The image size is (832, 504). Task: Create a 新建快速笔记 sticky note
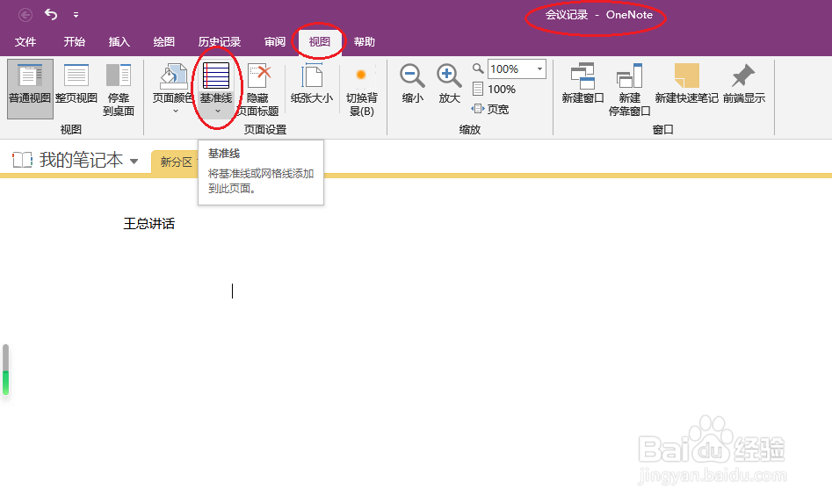coord(687,83)
